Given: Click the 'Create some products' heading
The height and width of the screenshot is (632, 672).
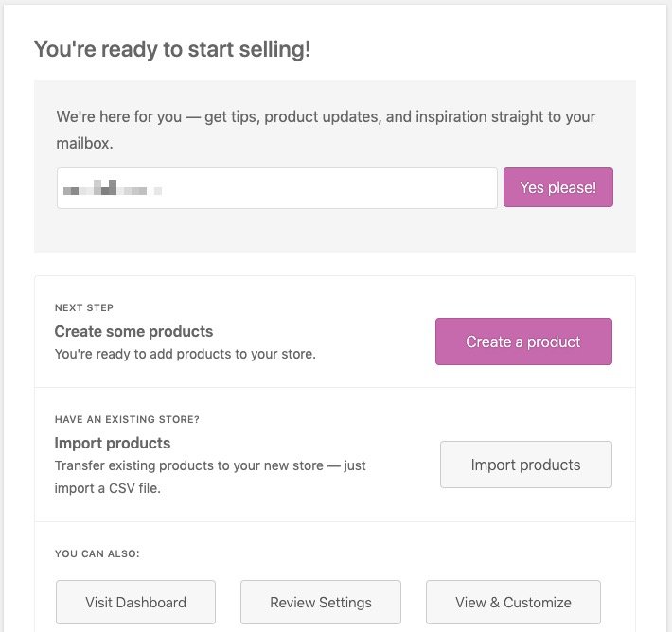Looking at the screenshot, I should click(x=133, y=331).
